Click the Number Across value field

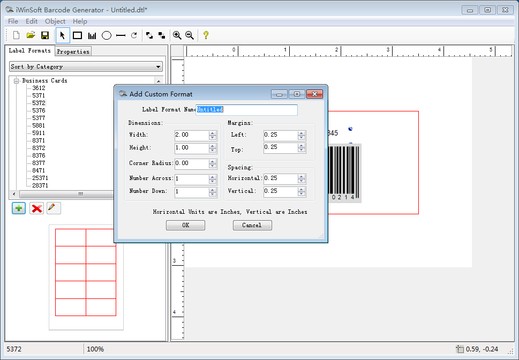(x=192, y=179)
